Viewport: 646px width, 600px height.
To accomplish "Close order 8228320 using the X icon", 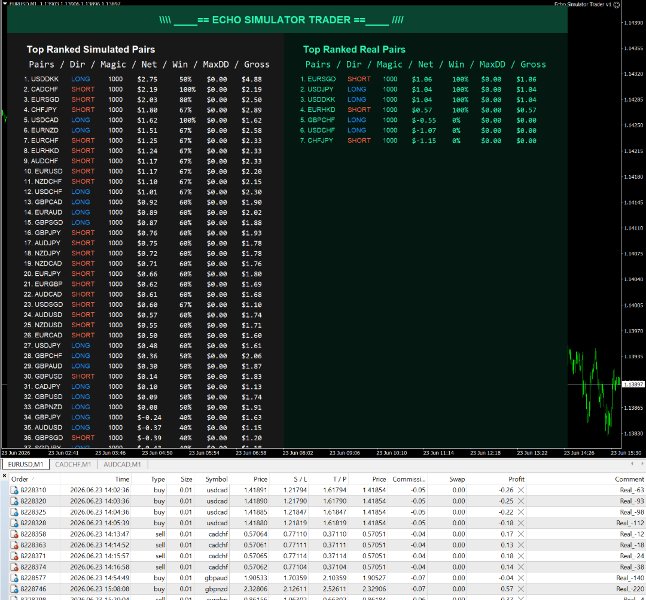I will [x=521, y=501].
